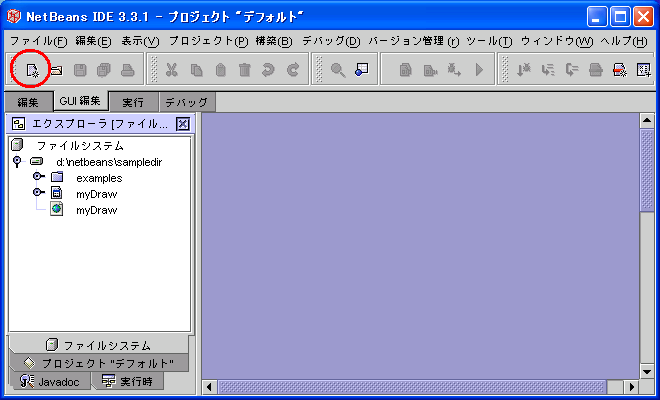
Task: Select the プロジェクト "デフォルト" explorer tab
Action: [99, 363]
